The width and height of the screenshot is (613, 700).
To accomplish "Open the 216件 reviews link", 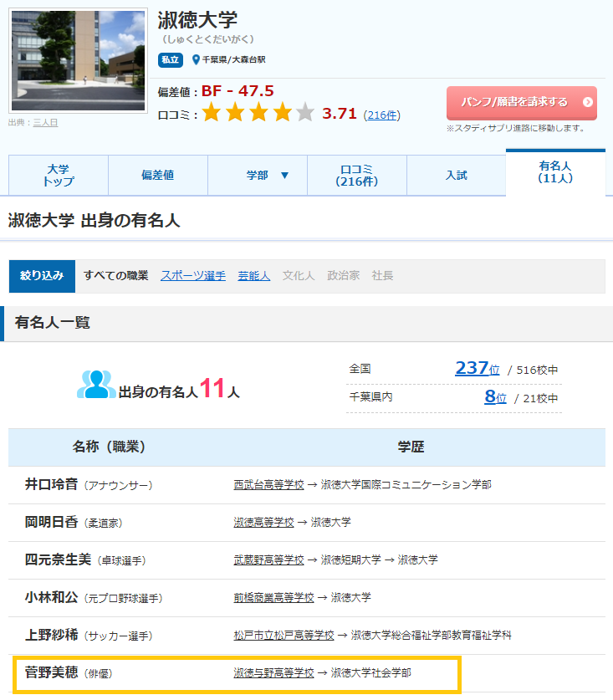I will point(382,115).
